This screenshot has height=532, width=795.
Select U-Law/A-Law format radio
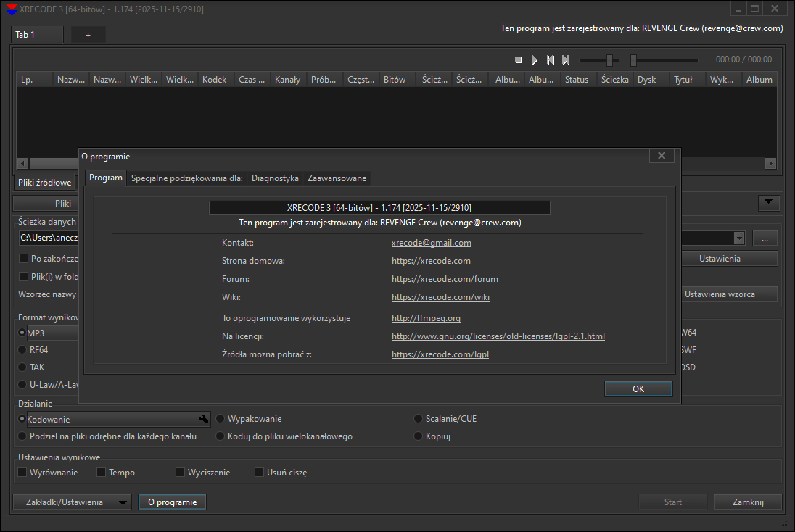point(22,385)
